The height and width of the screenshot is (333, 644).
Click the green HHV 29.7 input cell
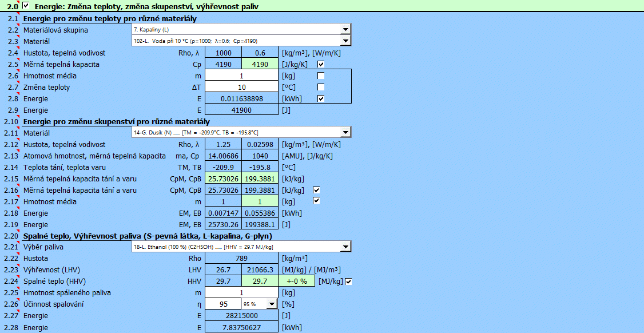click(x=260, y=282)
